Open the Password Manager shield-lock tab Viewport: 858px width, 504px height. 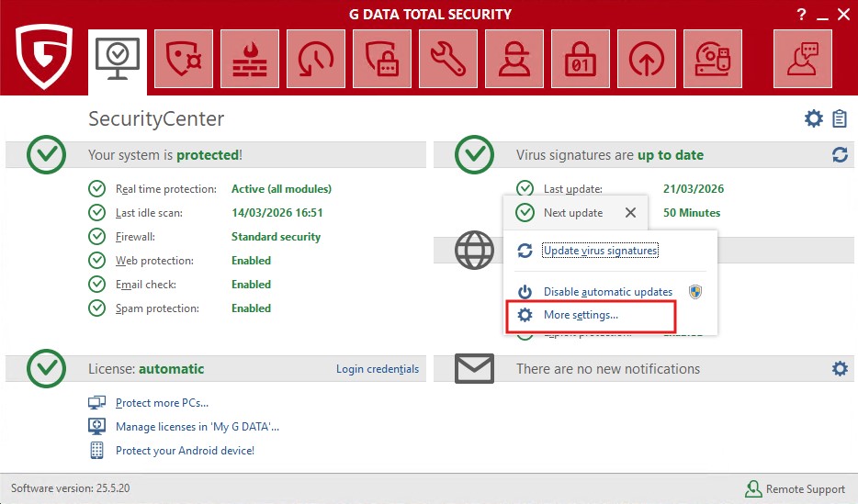(382, 59)
